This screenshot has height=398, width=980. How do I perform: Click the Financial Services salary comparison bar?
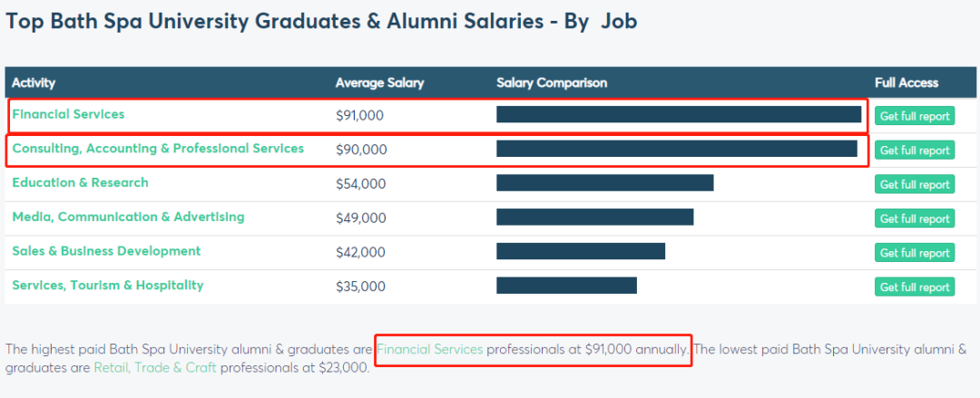(x=678, y=114)
